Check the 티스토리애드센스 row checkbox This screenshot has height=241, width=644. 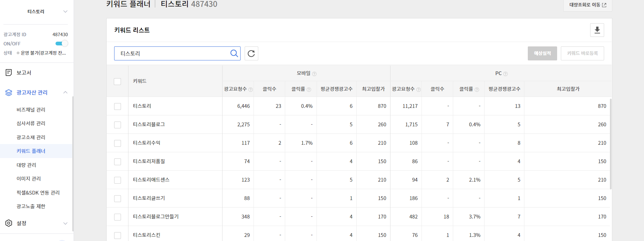point(118,180)
